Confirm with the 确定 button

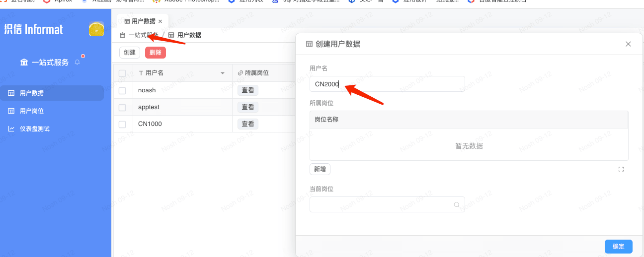[x=619, y=247]
